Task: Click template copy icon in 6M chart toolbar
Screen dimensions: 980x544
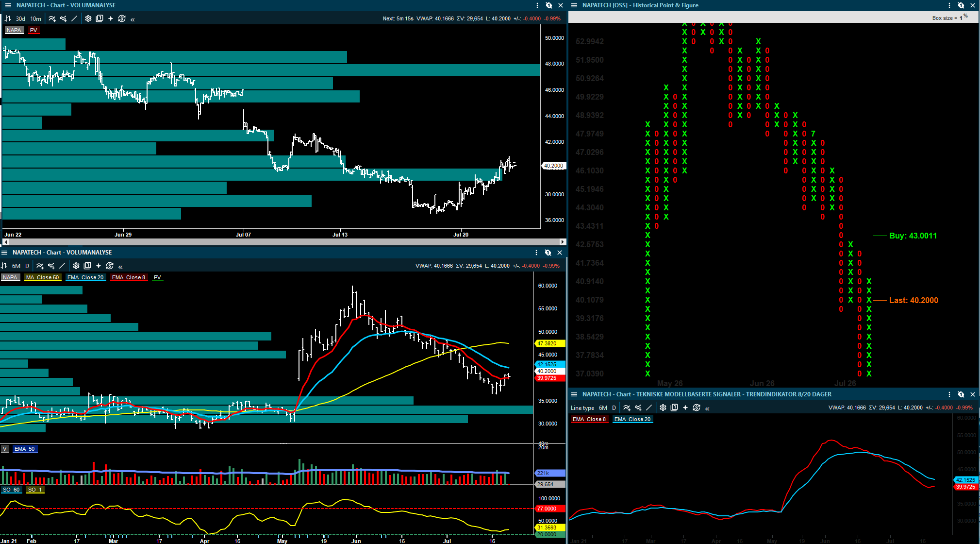Action: (x=87, y=266)
